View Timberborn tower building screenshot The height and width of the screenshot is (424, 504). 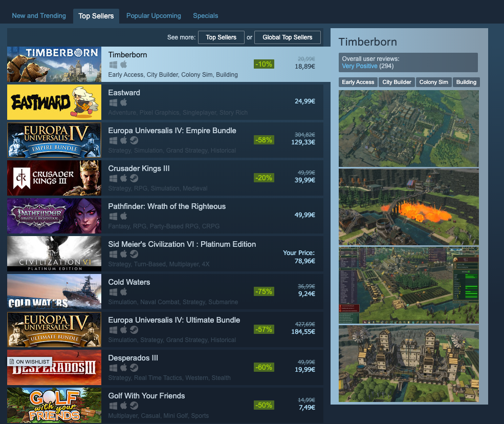tap(409, 364)
